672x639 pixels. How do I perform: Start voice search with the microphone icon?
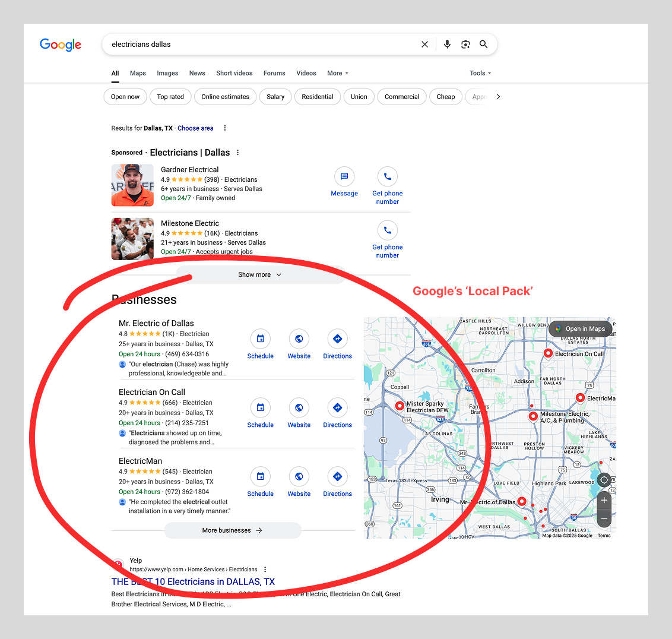point(447,44)
